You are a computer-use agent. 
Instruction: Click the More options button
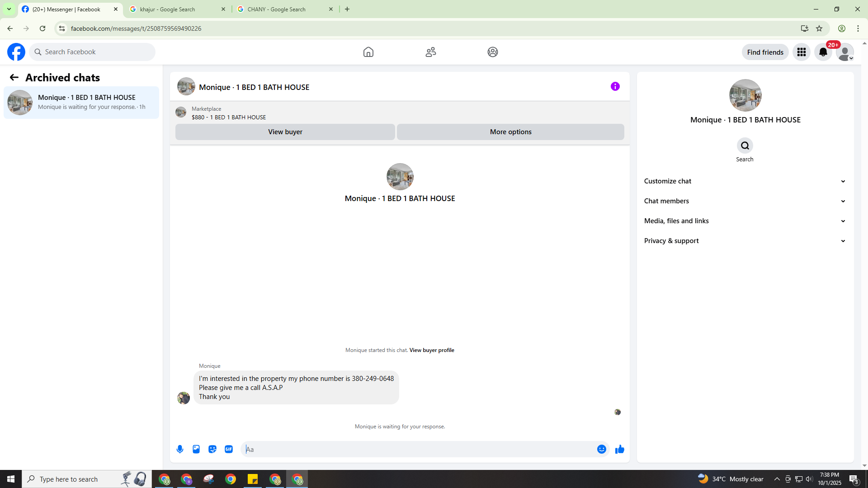pyautogui.click(x=511, y=132)
